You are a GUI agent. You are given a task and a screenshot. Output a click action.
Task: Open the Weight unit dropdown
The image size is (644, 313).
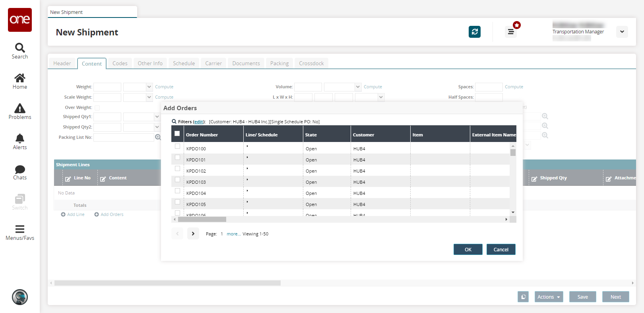point(138,87)
